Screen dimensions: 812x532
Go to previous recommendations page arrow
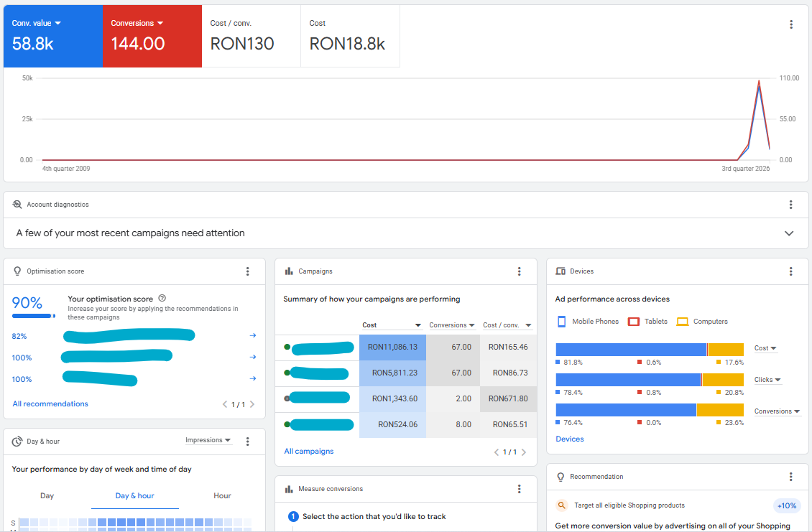click(225, 404)
